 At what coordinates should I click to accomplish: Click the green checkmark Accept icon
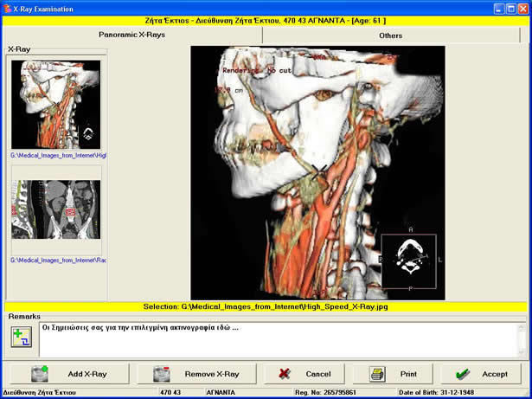coord(462,374)
